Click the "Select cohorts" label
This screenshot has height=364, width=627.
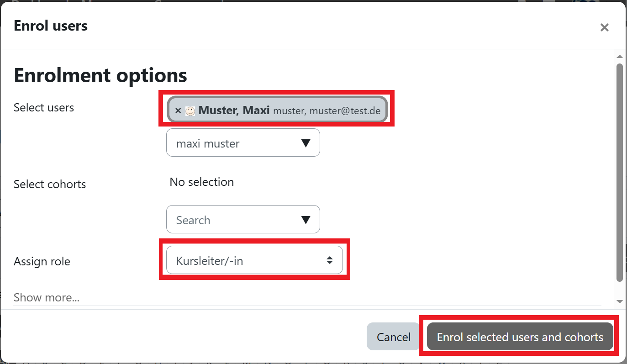pos(50,185)
